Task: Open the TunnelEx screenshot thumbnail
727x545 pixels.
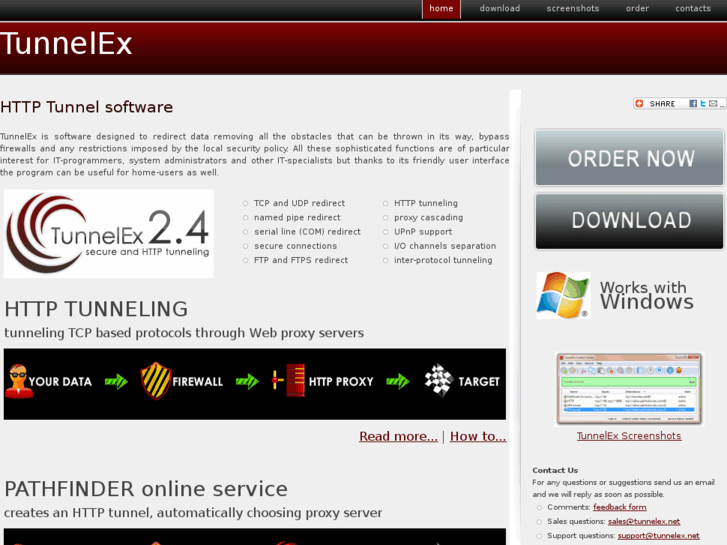Action: coord(629,389)
